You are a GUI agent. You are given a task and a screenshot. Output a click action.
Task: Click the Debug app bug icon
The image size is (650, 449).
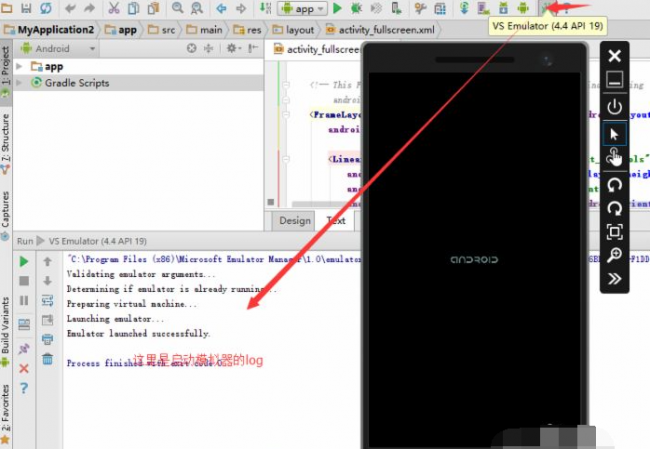tap(356, 8)
